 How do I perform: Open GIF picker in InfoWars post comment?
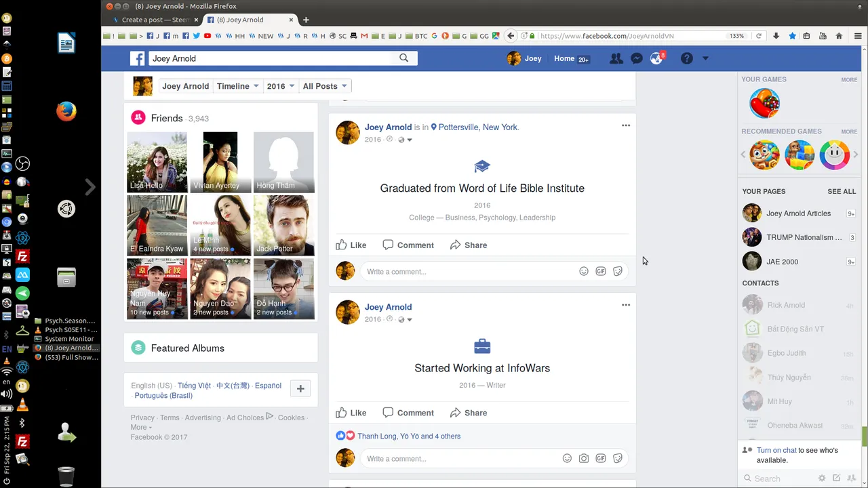click(601, 458)
